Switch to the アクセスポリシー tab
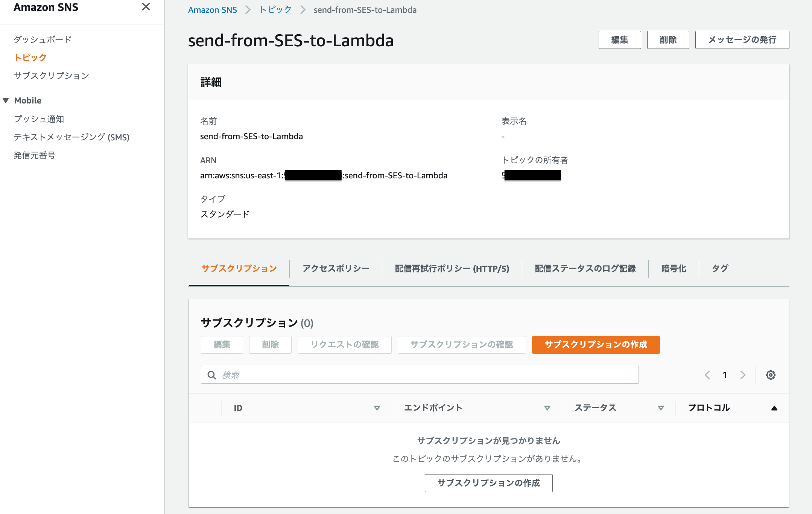The width and height of the screenshot is (812, 514). [x=336, y=268]
